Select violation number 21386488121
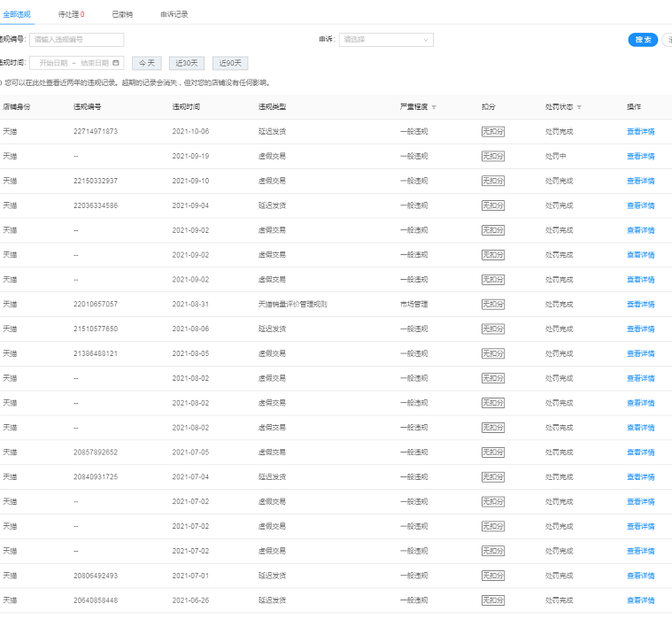This screenshot has height=619, width=672. pos(96,353)
